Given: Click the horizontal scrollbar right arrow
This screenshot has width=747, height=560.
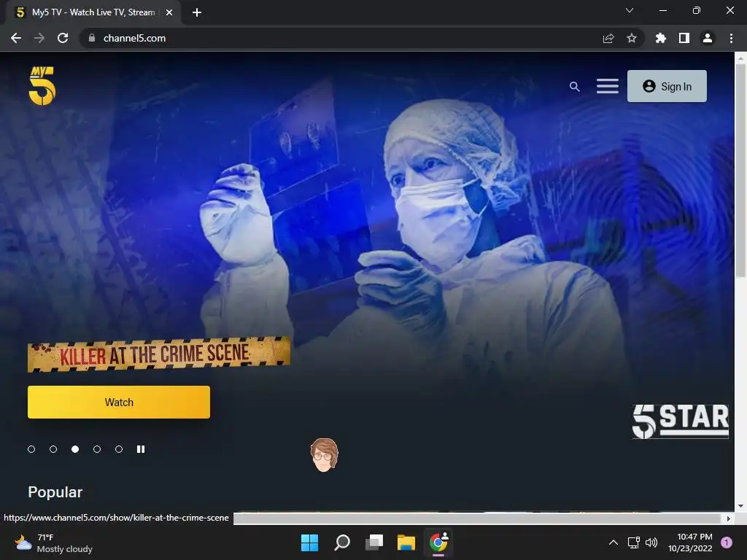Looking at the screenshot, I should [x=729, y=518].
